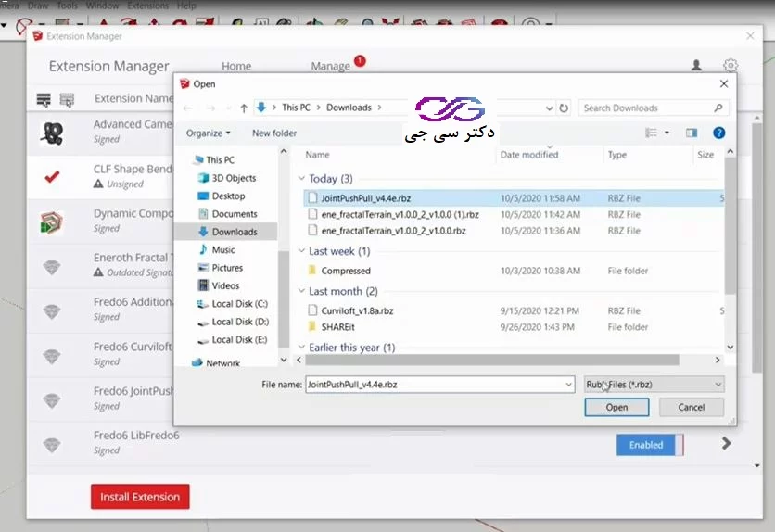Click the diamond icon beside Eneroth Fractal

pyautogui.click(x=51, y=267)
